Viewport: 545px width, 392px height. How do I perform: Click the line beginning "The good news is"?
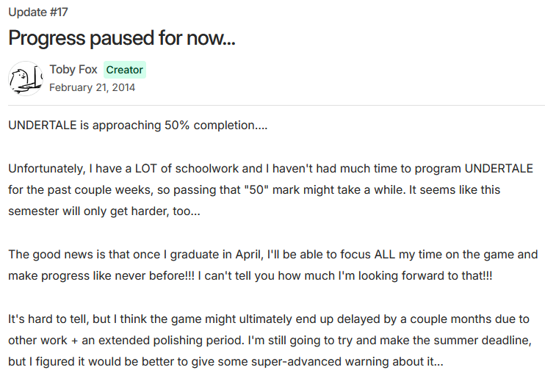tap(272, 255)
